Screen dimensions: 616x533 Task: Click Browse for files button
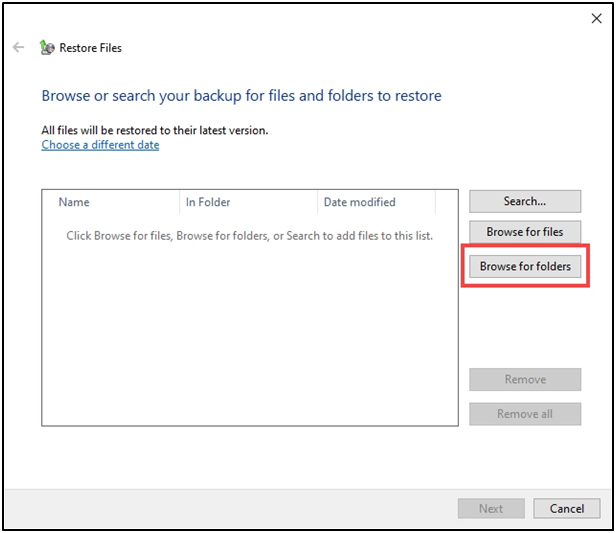(525, 232)
